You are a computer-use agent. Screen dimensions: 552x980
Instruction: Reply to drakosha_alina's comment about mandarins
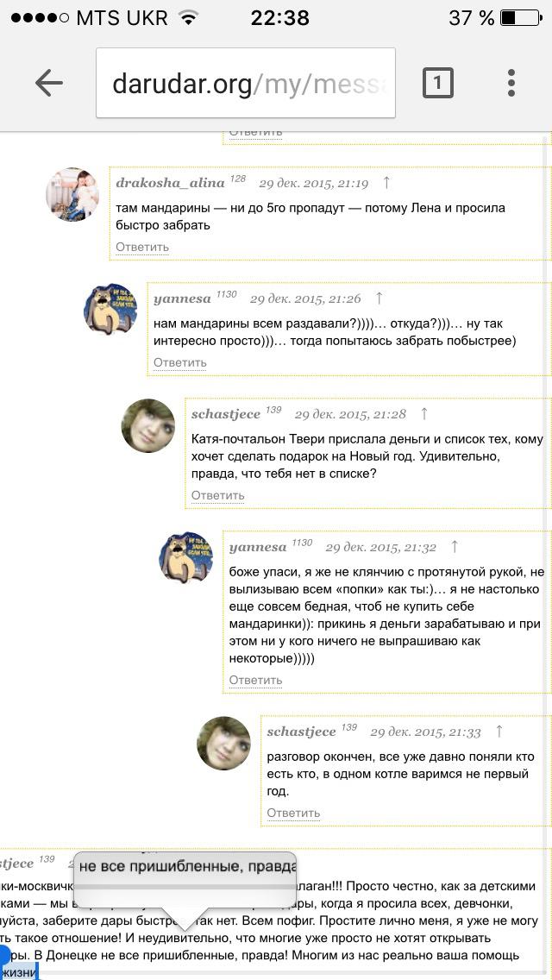pyautogui.click(x=142, y=248)
